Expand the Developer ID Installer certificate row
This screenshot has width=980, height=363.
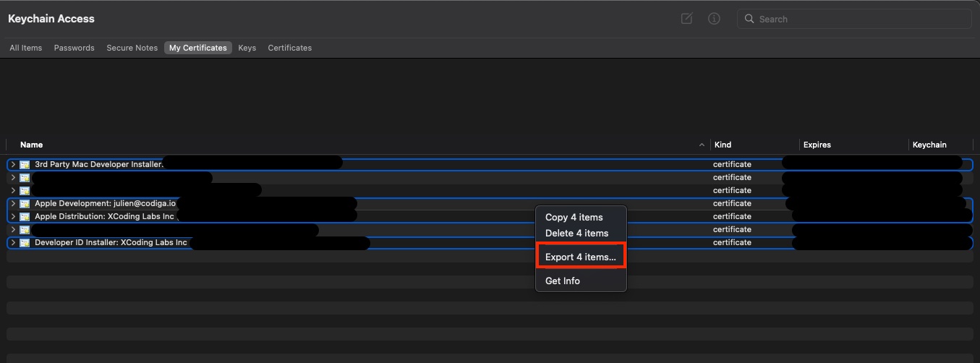(13, 243)
